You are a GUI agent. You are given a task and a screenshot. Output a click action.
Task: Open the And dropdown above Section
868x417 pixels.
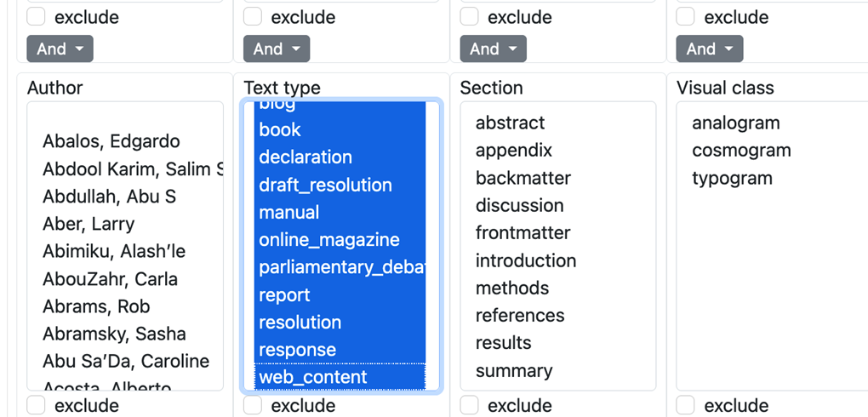point(493,49)
